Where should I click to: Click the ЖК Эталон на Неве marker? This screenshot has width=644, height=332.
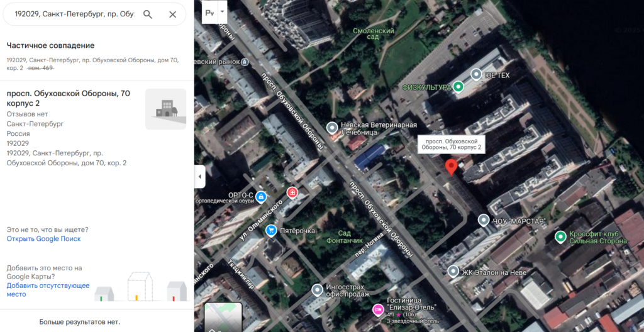pyautogui.click(x=453, y=272)
